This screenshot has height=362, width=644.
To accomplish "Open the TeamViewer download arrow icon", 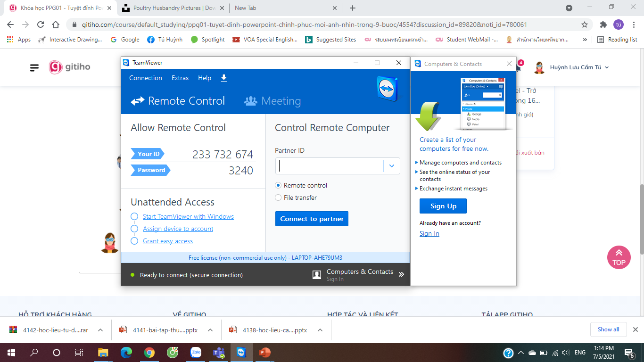I will click(x=224, y=78).
